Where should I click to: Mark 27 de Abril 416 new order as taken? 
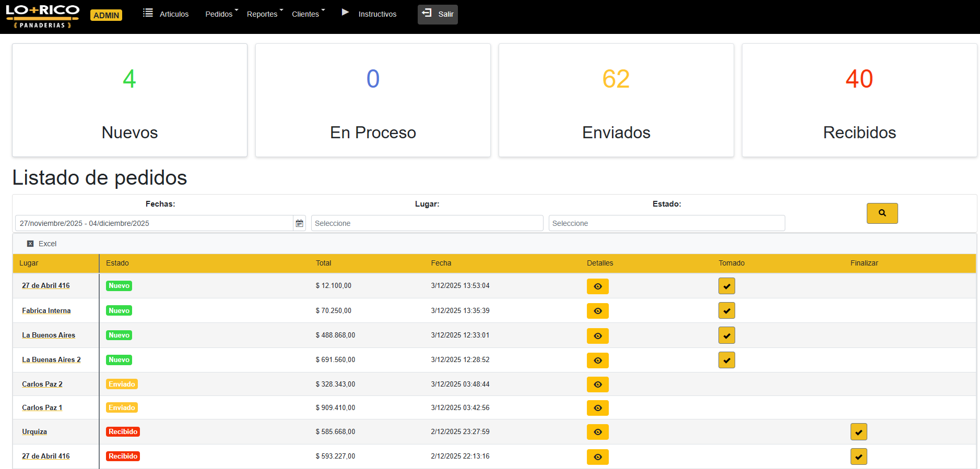[x=726, y=286]
